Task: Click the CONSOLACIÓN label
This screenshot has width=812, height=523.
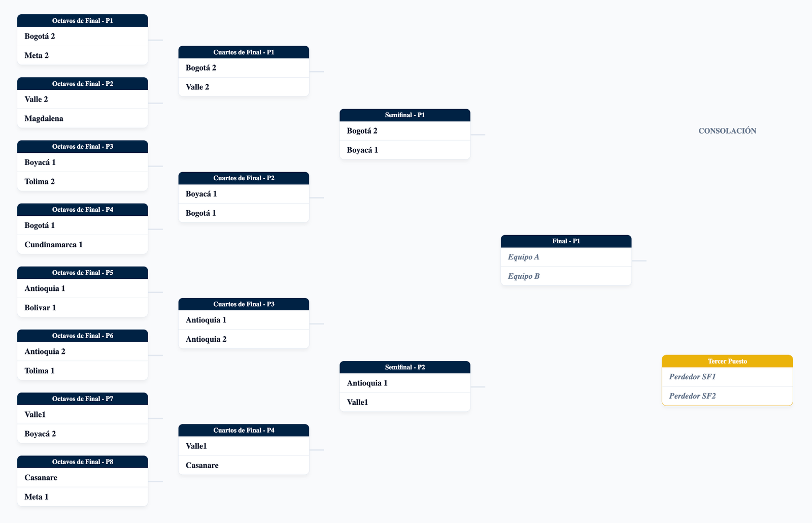Action: [x=727, y=131]
